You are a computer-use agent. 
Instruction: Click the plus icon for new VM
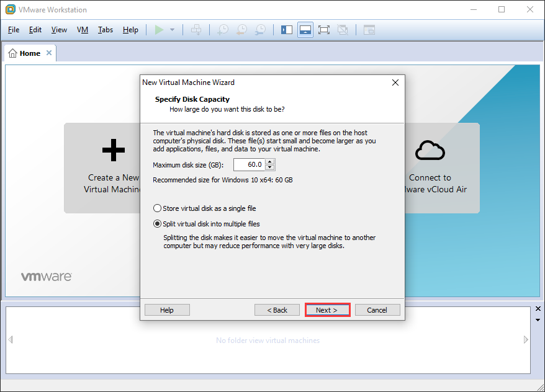[114, 150]
